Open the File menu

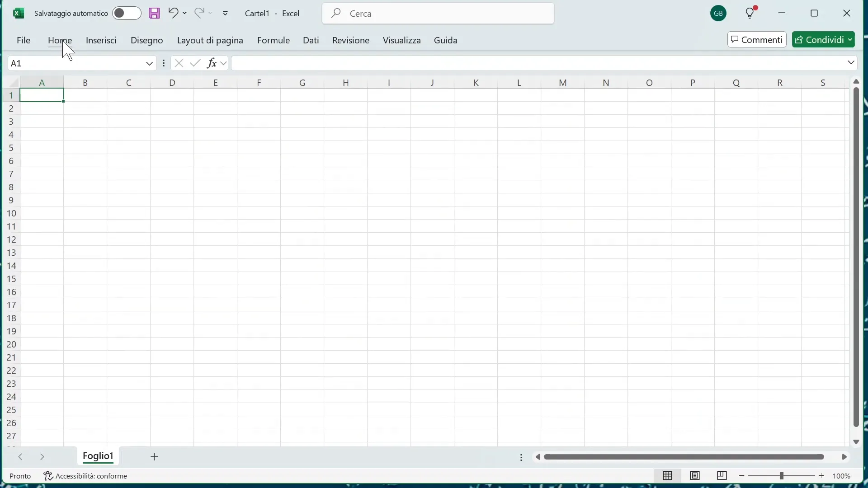(x=24, y=41)
